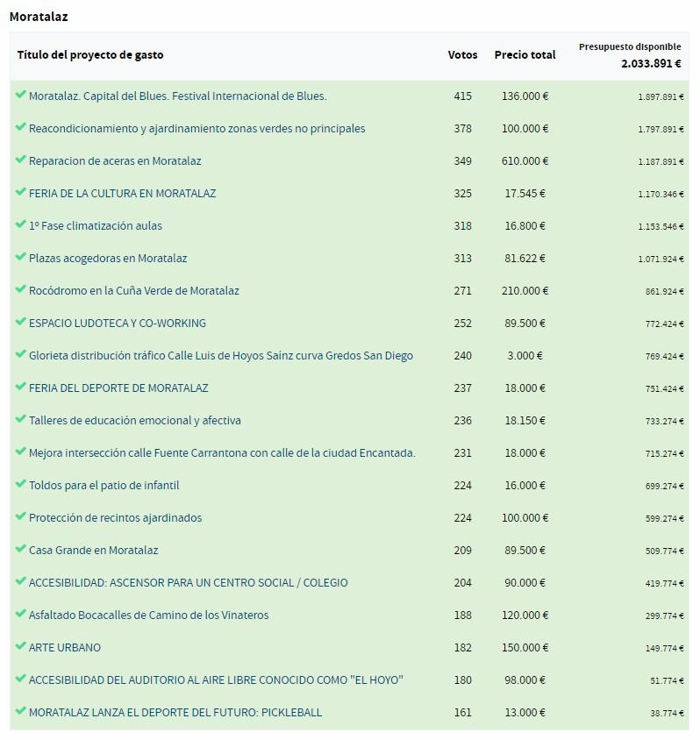Open FERIA DE LA CULTURA EN MORATALAZ link
700x740 pixels.
[122, 194]
